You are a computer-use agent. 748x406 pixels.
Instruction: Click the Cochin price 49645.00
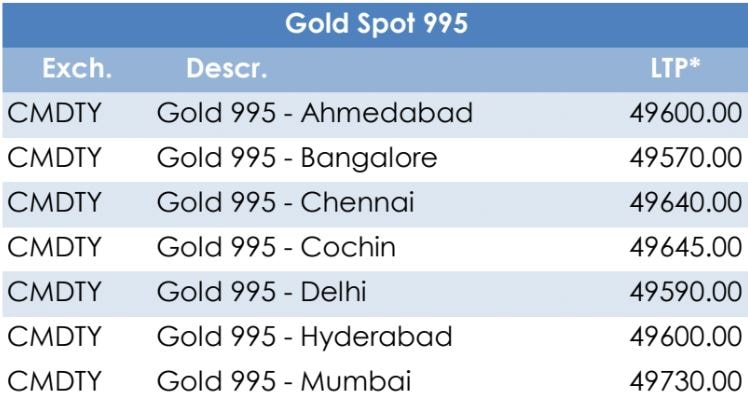coord(685,247)
